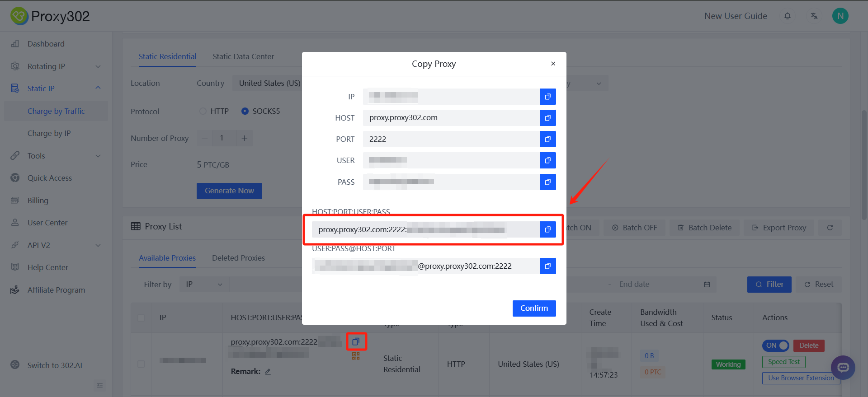Screen dimensions: 868x397
Task: Copy the HOST:PORT:USER:PASS string
Action: 547,229
